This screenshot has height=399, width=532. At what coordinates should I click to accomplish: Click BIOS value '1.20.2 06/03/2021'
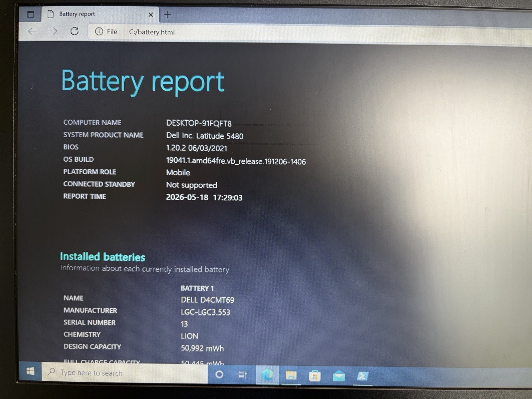(x=197, y=148)
